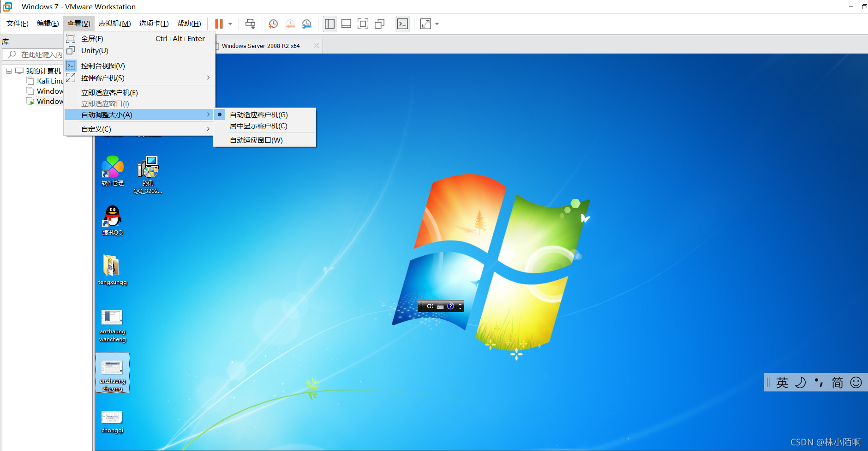
Task: Click the full screen icon beside 全屏(F)
Action: click(71, 38)
